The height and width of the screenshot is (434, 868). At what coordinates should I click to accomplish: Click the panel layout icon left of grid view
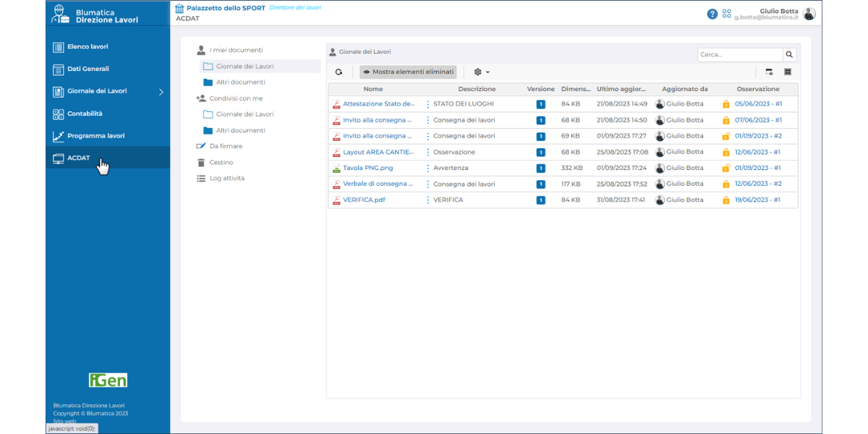point(769,72)
